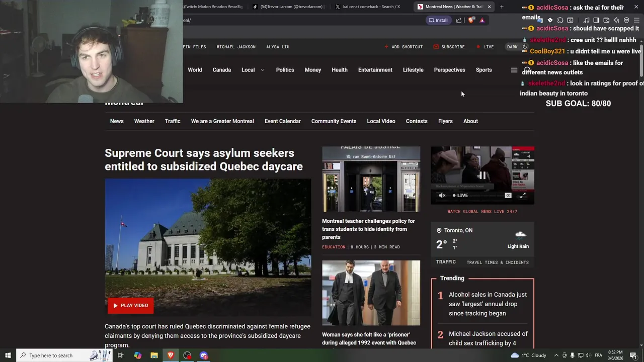Close the Montreal News tab

[489, 7]
